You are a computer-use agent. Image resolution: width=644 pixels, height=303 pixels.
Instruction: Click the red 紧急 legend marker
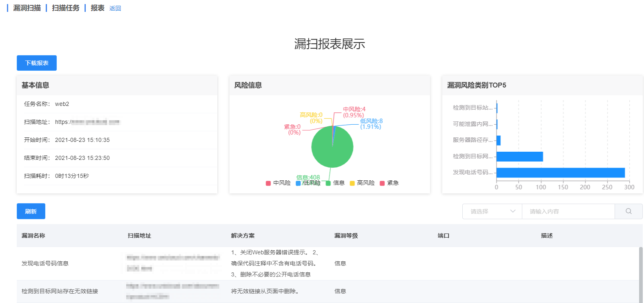coord(382,183)
